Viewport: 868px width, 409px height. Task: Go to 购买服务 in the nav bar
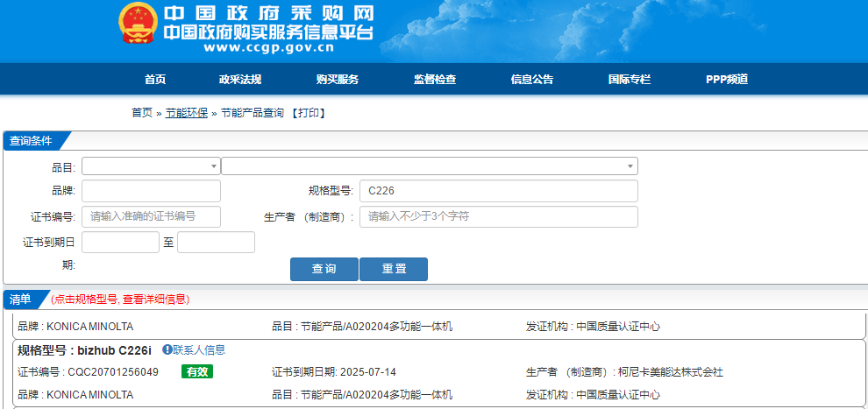[338, 80]
